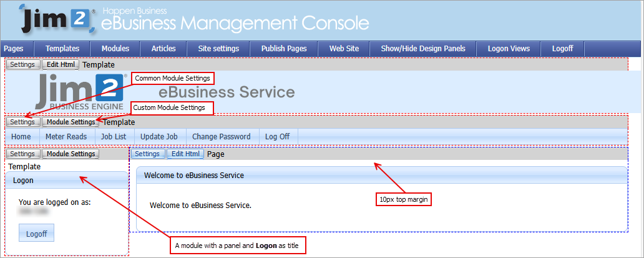Click Edit Html button in the top Template header
Image resolution: width=644 pixels, height=258 pixels.
click(61, 64)
